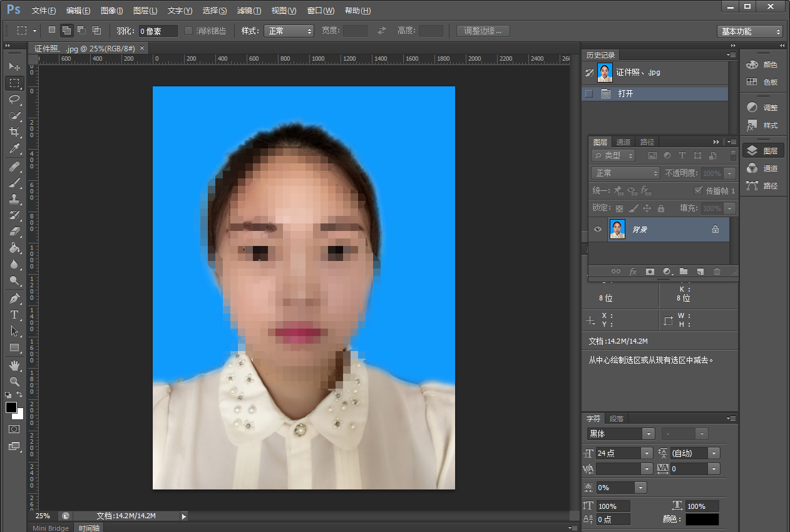The height and width of the screenshot is (532, 790).
Task: Create a new layer with the new-layer icon
Action: click(x=700, y=272)
